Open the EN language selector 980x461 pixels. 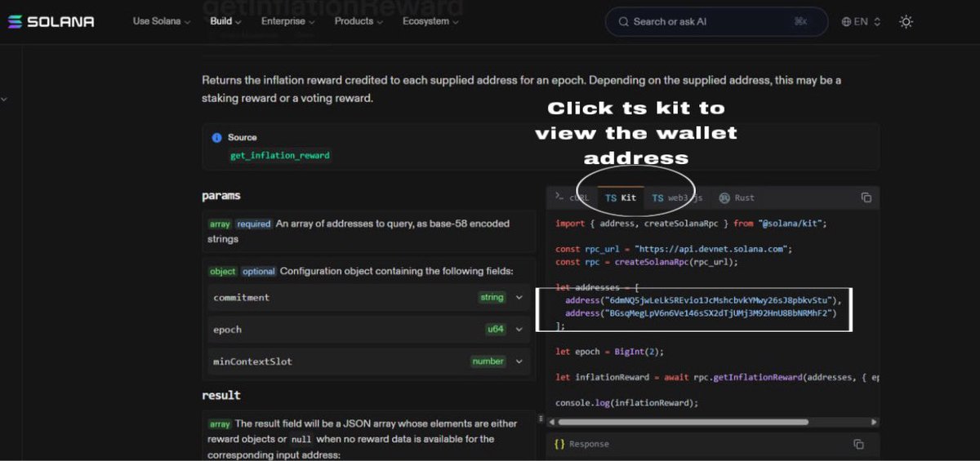(861, 22)
